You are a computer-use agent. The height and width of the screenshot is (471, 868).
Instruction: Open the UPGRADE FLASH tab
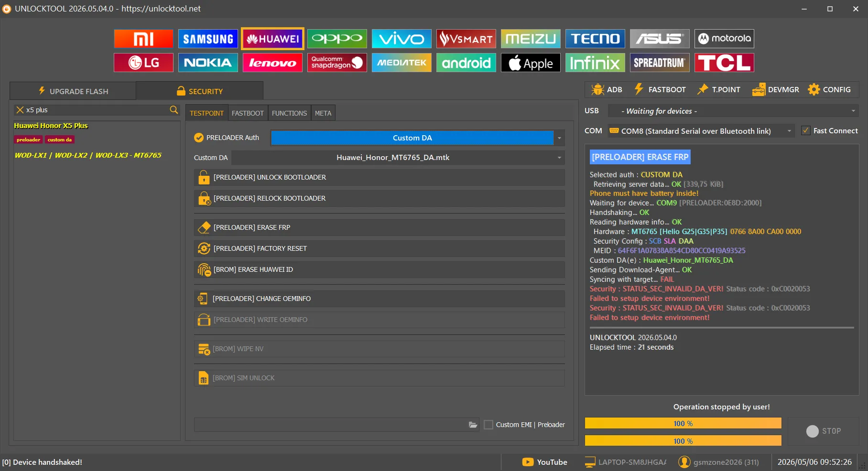click(x=73, y=91)
